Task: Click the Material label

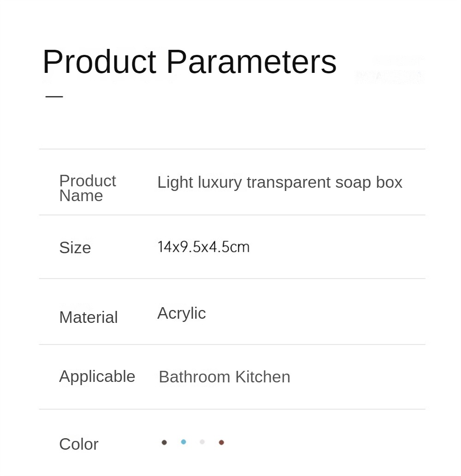Action: 88,317
